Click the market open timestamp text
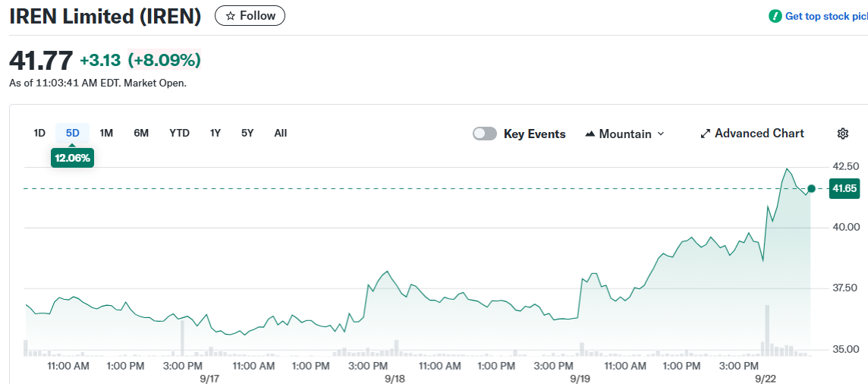The image size is (868, 384). [98, 84]
